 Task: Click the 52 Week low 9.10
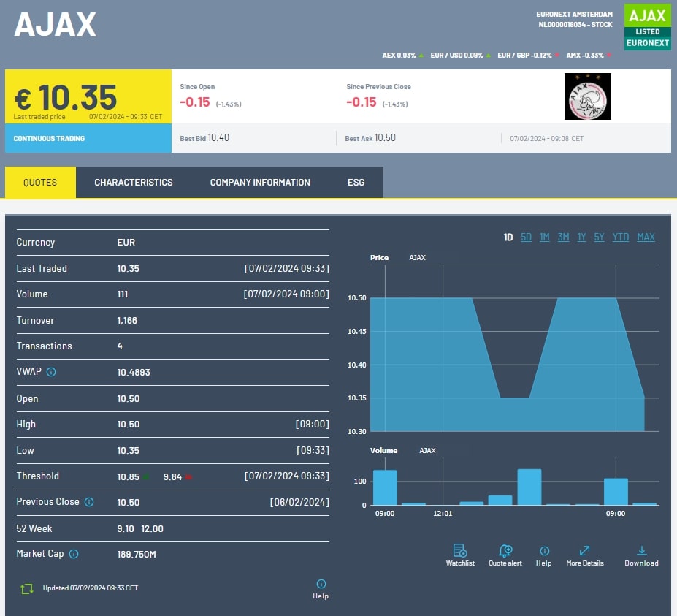[126, 529]
